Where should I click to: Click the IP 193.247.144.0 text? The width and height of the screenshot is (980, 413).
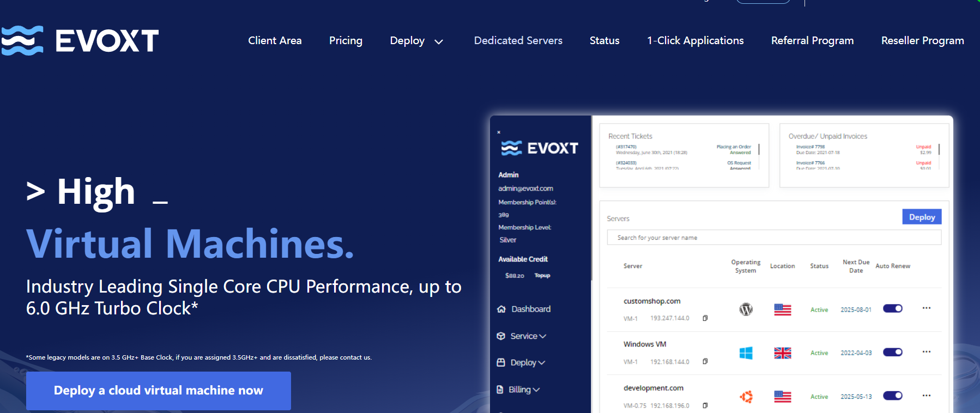click(669, 318)
